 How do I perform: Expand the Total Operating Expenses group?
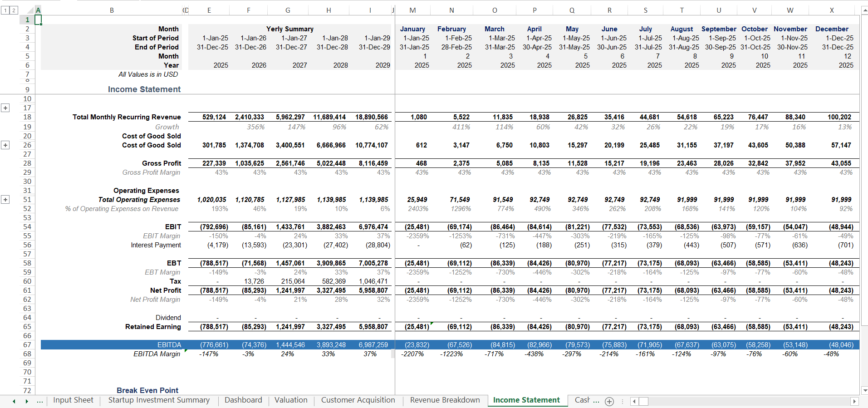pyautogui.click(x=5, y=200)
